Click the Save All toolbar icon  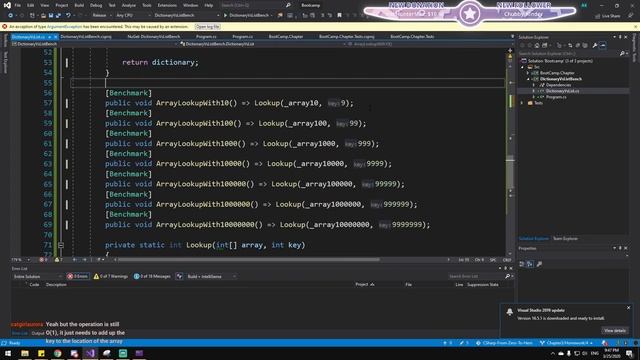[x=58, y=16]
